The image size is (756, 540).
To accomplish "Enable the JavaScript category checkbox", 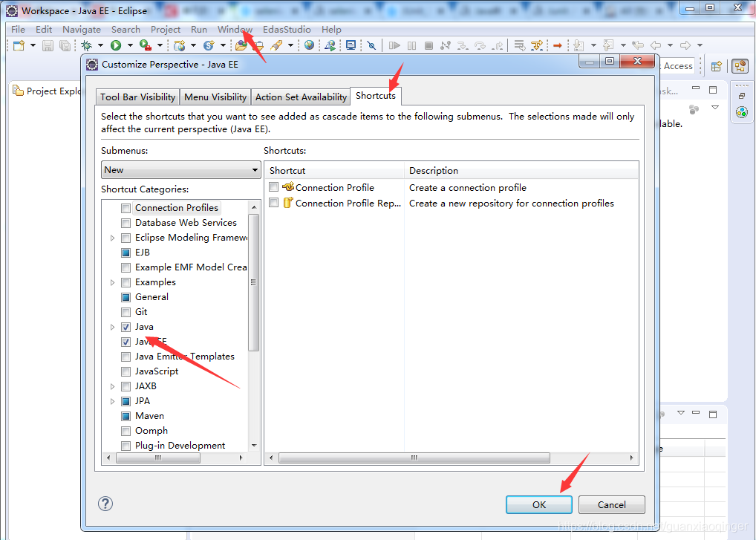I will click(126, 371).
